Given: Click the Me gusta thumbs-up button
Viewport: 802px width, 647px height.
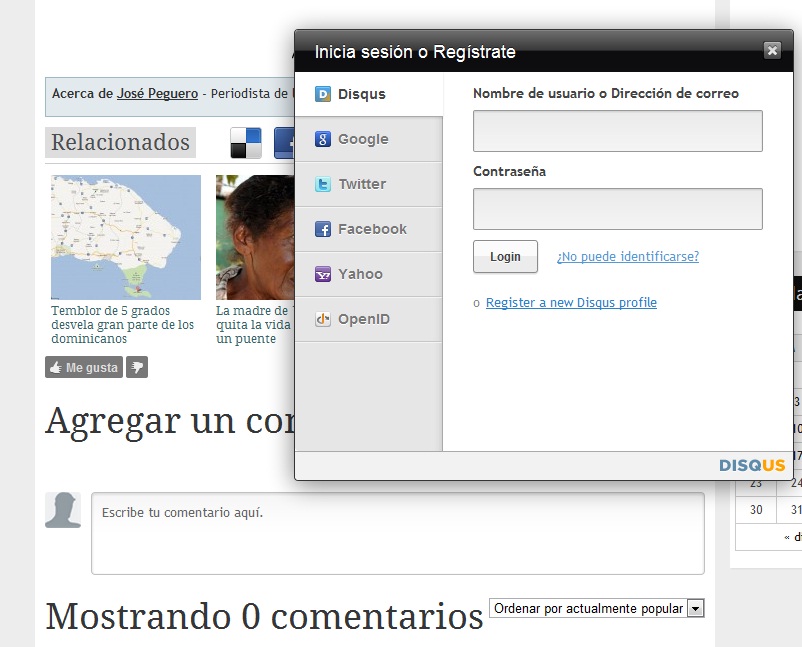Looking at the screenshot, I should point(83,368).
